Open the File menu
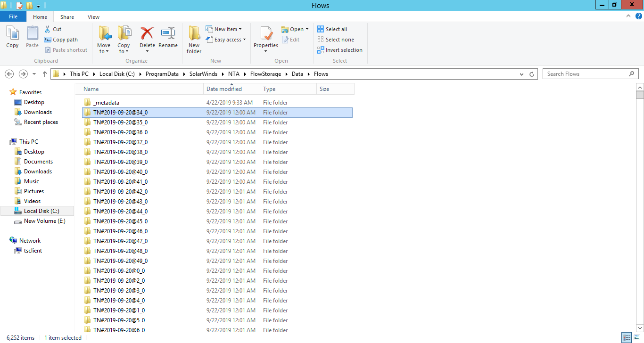 (x=13, y=16)
